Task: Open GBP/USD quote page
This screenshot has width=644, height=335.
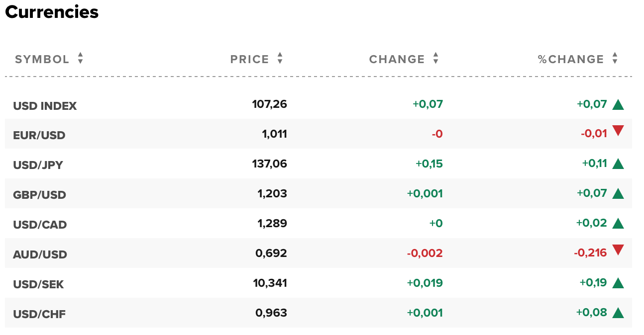Action: (39, 195)
